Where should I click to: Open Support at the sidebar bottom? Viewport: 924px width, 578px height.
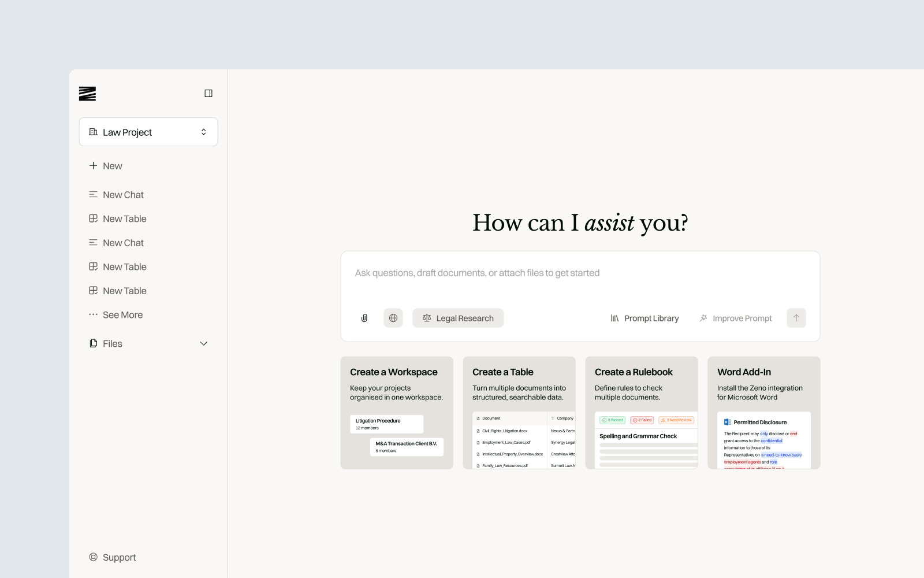[113, 557]
